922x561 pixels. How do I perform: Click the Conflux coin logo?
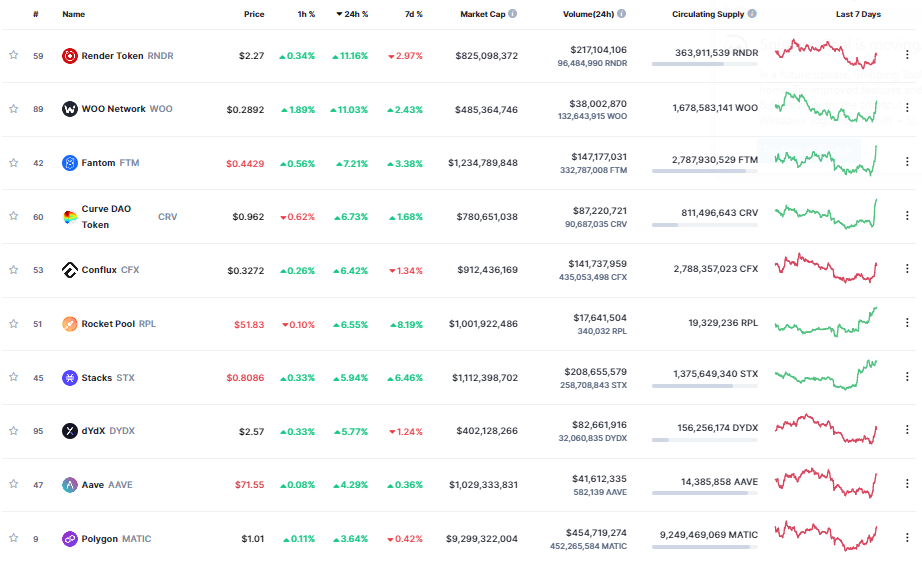[69, 270]
